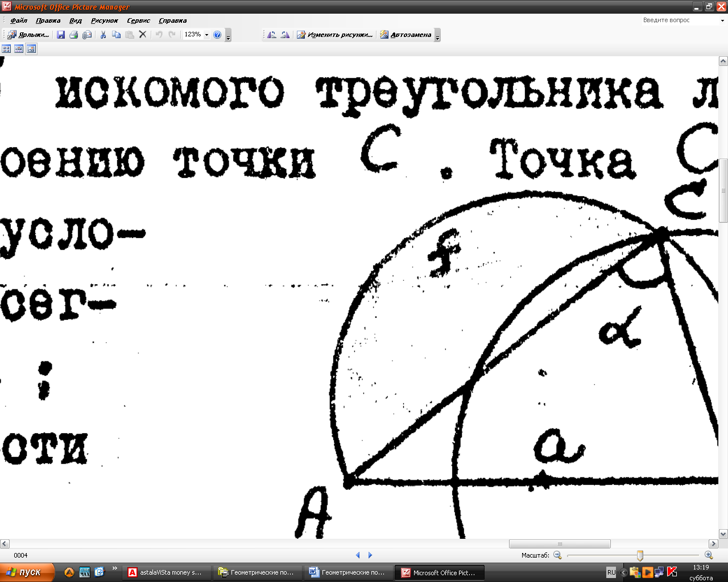Click the blue Help question mark icon
This screenshot has width=728, height=582.
tap(217, 35)
